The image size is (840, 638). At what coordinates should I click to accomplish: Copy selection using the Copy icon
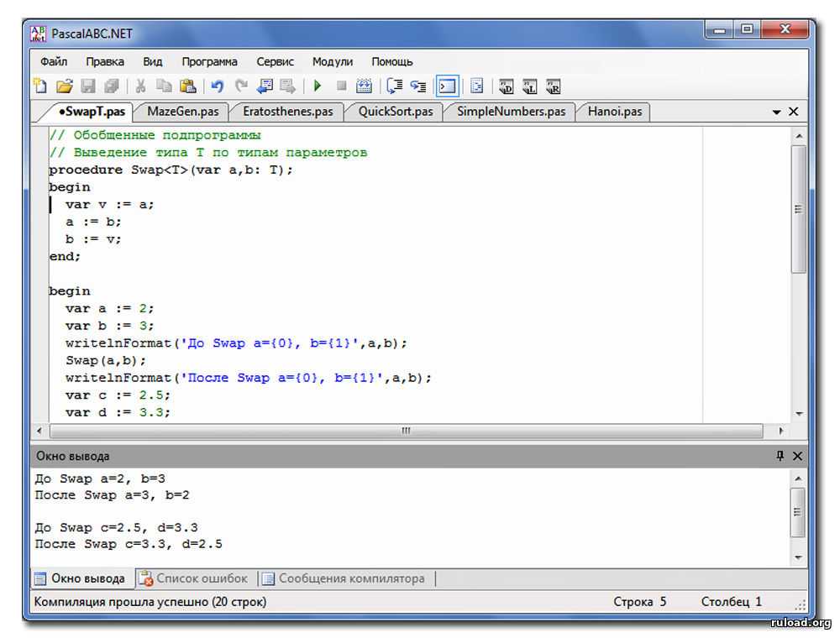click(164, 86)
